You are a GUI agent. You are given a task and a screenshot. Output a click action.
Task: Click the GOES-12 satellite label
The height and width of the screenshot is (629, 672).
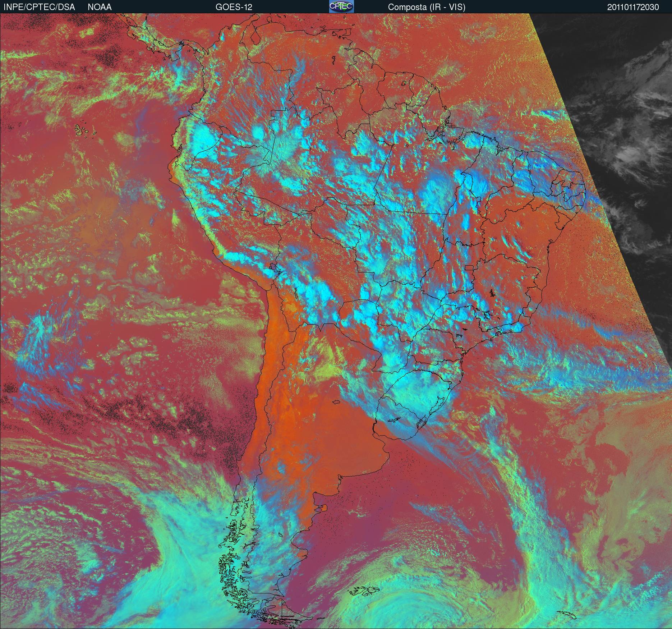click(234, 7)
